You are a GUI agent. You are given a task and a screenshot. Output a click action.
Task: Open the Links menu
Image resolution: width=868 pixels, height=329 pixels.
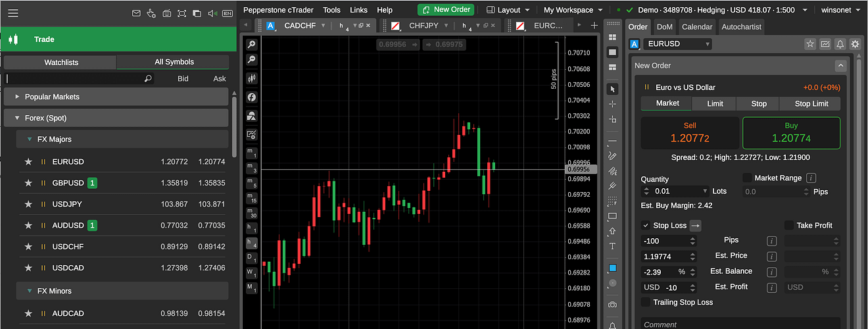click(x=359, y=10)
